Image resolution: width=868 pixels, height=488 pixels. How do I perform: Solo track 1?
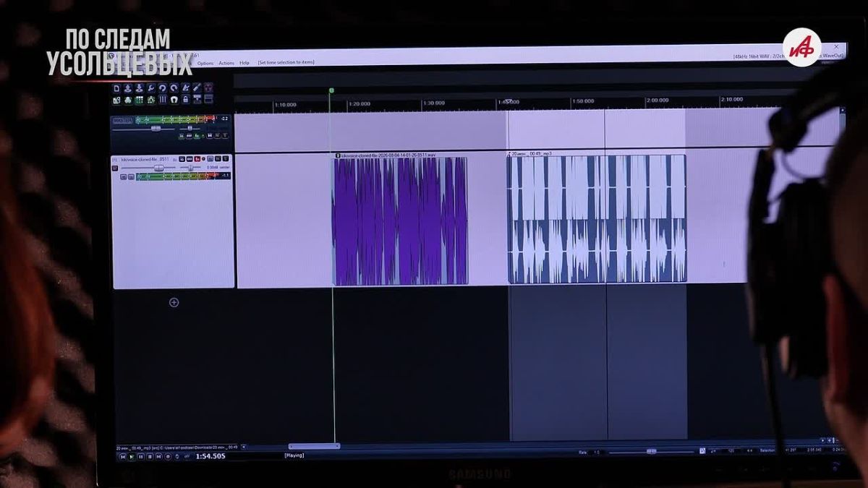[x=226, y=159]
